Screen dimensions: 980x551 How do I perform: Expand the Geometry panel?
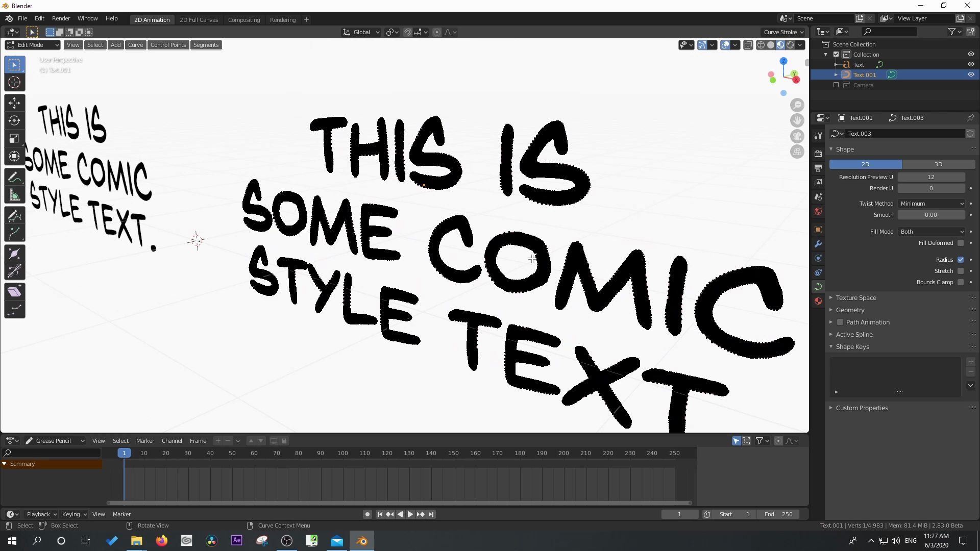[x=850, y=310]
